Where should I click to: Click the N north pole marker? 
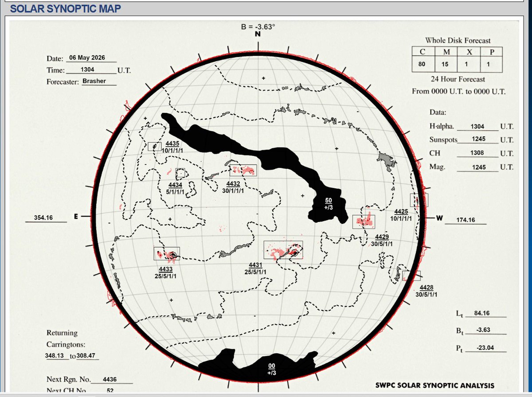[258, 34]
